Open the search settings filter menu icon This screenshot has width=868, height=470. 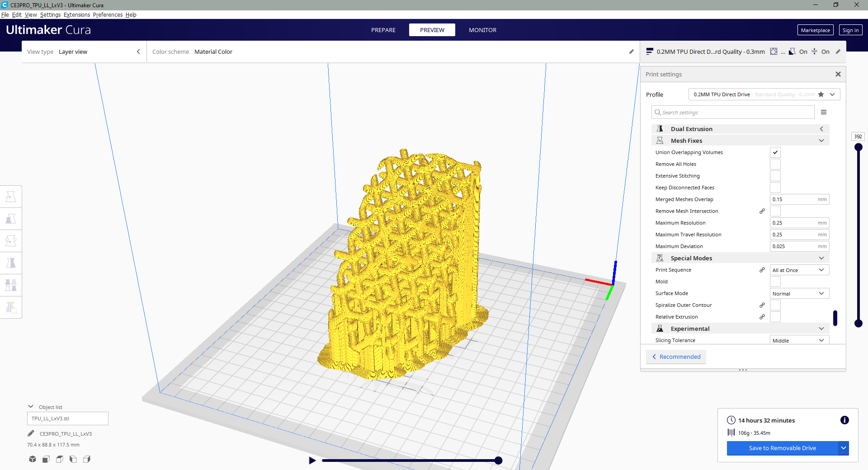tap(824, 112)
